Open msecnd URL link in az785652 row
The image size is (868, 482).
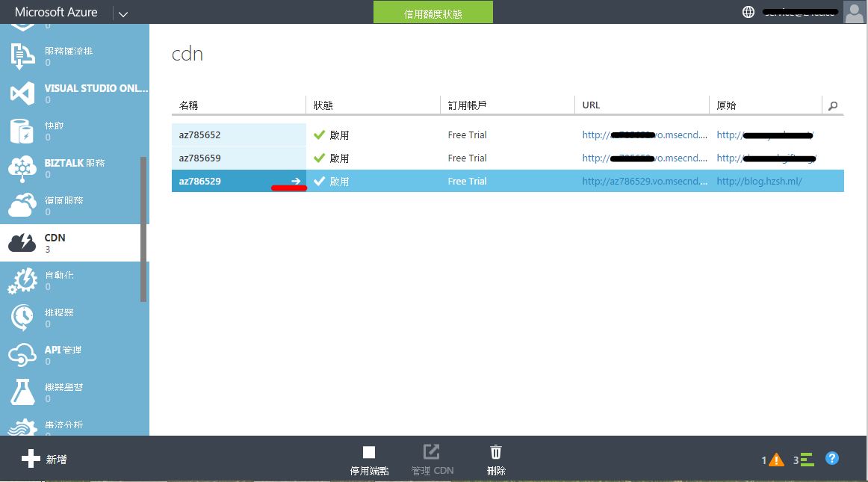point(645,135)
